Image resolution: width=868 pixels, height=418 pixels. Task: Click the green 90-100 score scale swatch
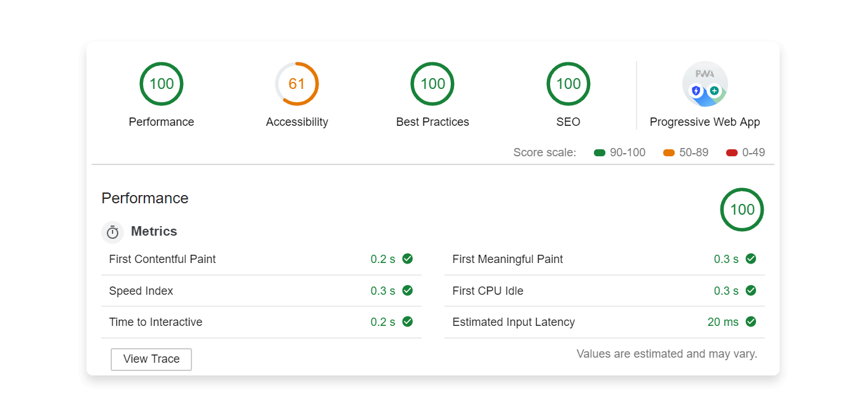point(599,152)
